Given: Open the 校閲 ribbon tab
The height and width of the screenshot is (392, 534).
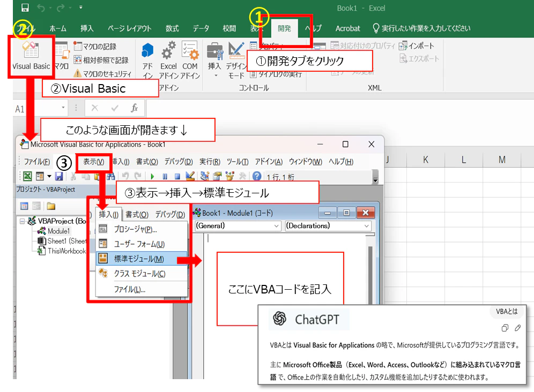Looking at the screenshot, I should point(229,28).
